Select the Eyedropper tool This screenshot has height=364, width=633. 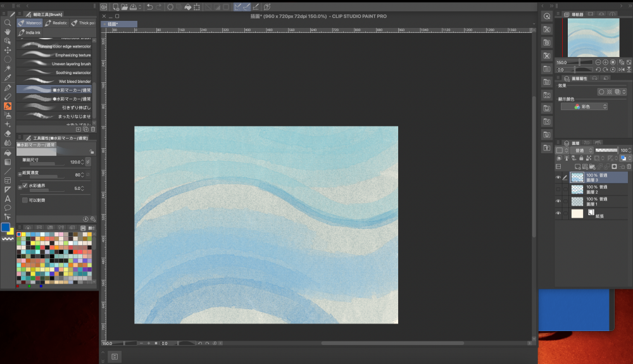click(7, 77)
